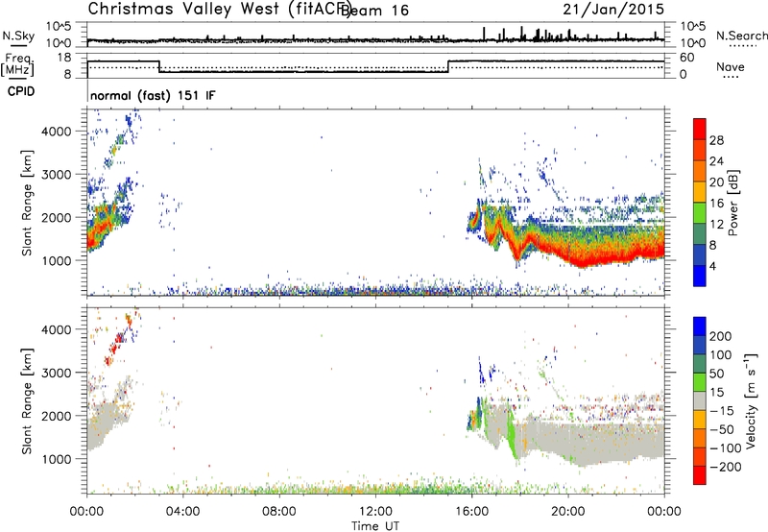Click the date '21/Jan/2015'
Viewport: 768px width, 532px height.
tap(613, 9)
